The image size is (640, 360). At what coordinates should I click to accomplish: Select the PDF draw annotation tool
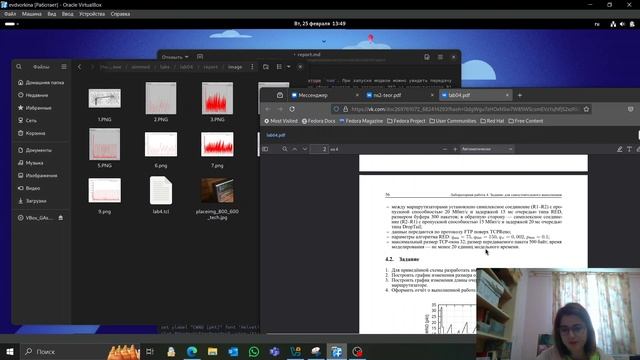(x=620, y=149)
